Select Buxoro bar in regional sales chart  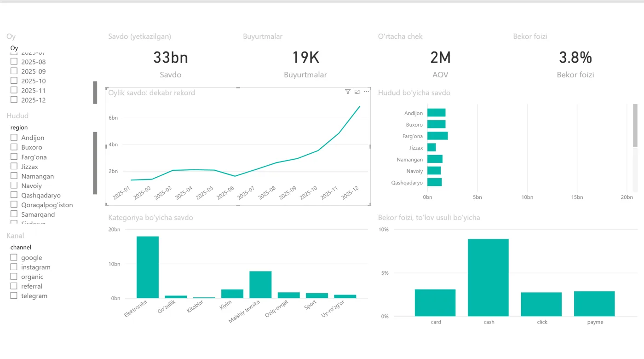click(x=436, y=124)
